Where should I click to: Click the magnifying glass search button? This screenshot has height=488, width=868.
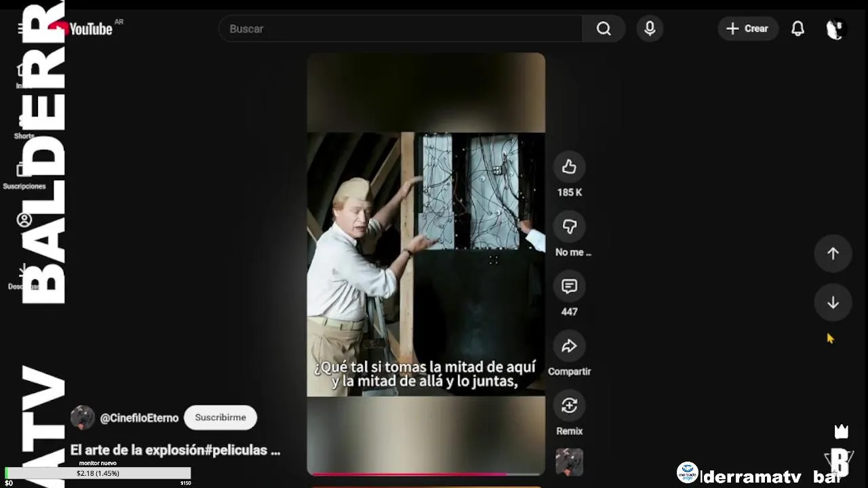click(x=604, y=28)
